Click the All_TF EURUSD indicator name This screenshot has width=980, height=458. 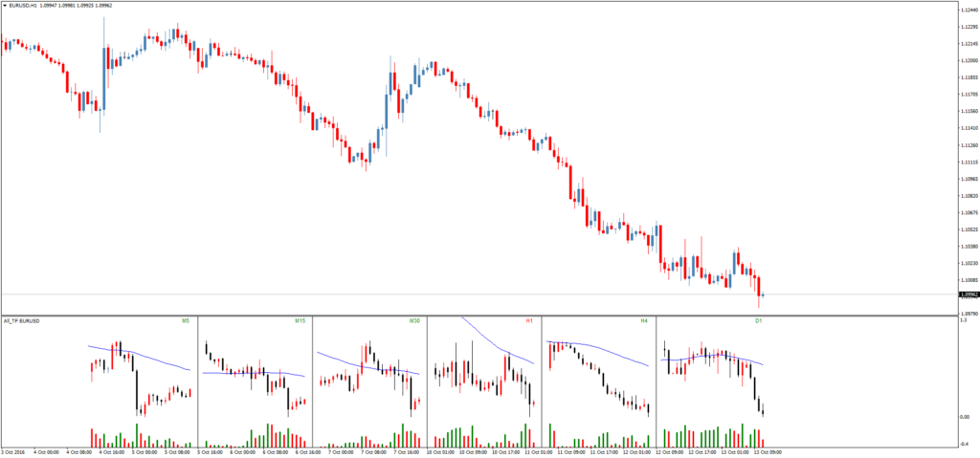(x=21, y=321)
